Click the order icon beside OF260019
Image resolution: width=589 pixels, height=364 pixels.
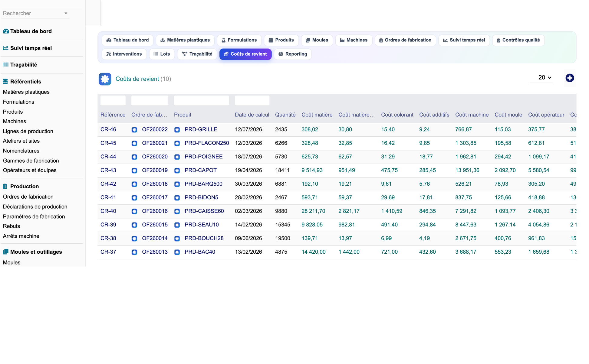[134, 171]
